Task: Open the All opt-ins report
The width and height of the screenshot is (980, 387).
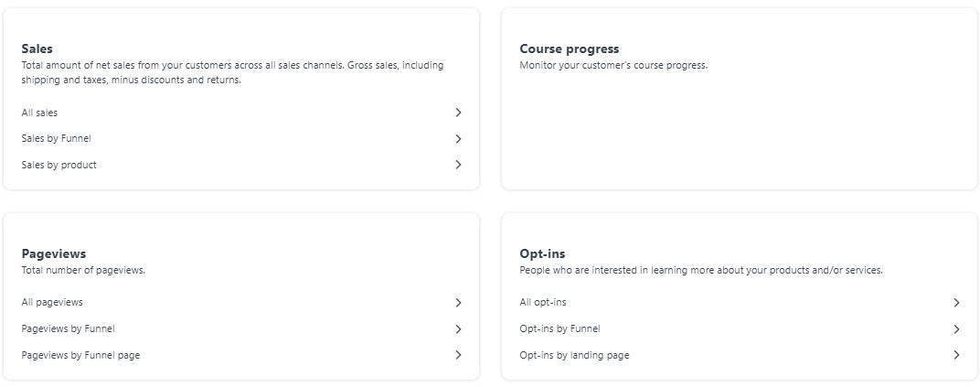Action: click(x=543, y=302)
